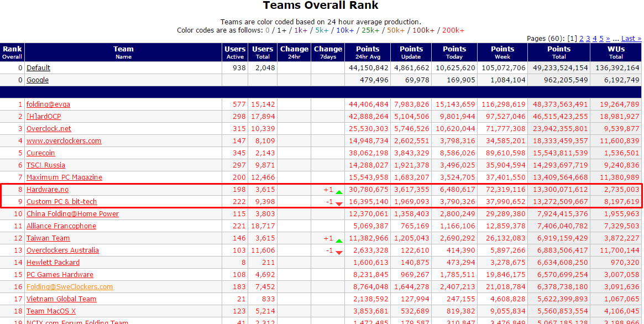The width and height of the screenshot is (644, 324).
Task: Go to page 2 of results
Action: tap(581, 39)
